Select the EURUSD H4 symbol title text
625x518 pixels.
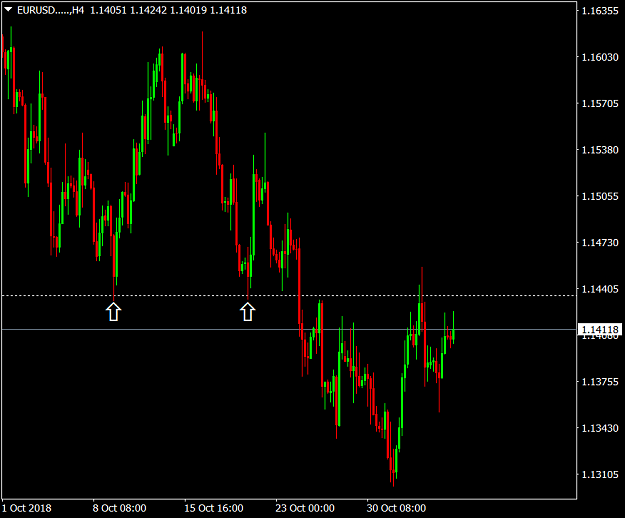(x=51, y=10)
